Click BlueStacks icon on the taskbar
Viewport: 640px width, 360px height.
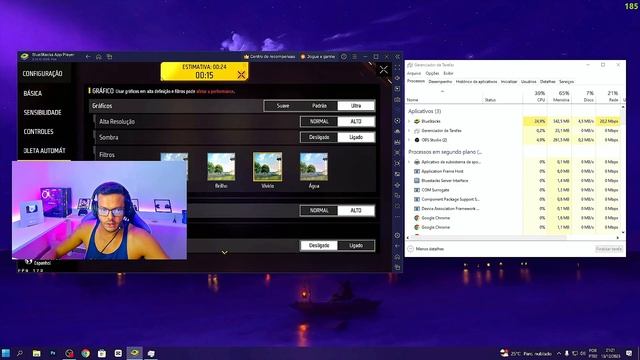134,353
